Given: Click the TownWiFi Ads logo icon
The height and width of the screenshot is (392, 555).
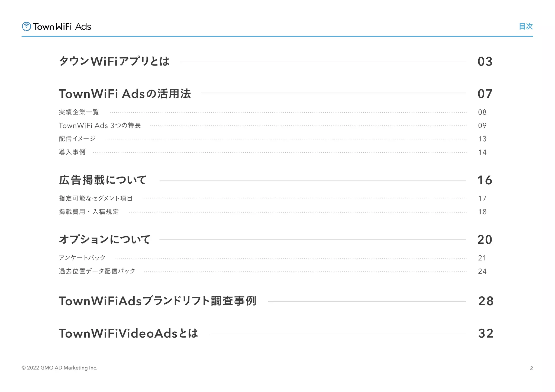Looking at the screenshot, I should (26, 26).
